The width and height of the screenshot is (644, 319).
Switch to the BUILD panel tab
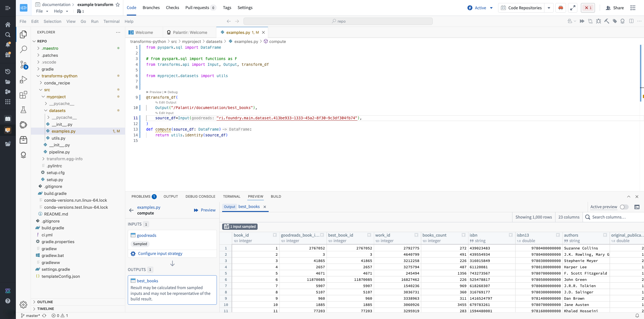coord(276,196)
